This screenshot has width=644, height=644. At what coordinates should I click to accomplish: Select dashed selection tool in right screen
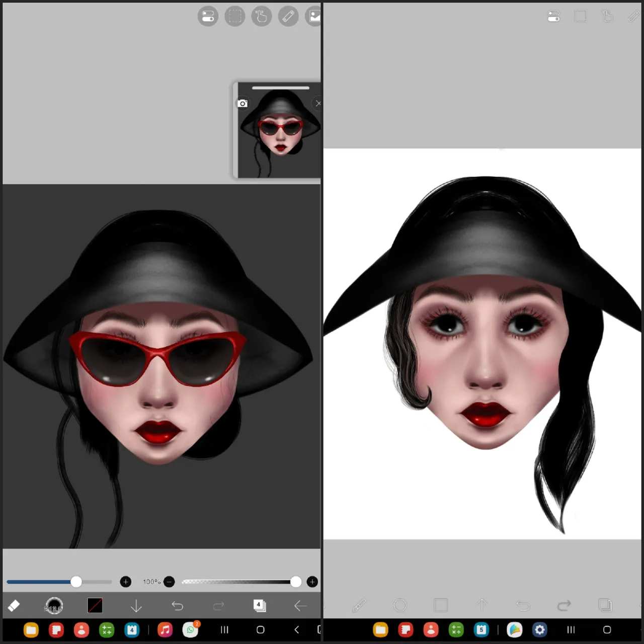[580, 17]
